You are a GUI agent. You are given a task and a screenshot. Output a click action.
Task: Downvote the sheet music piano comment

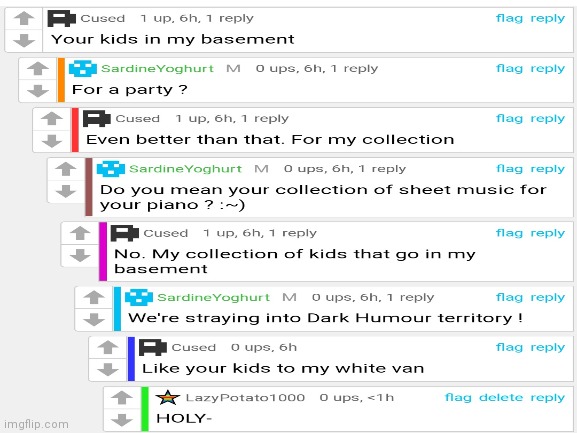coord(66,191)
